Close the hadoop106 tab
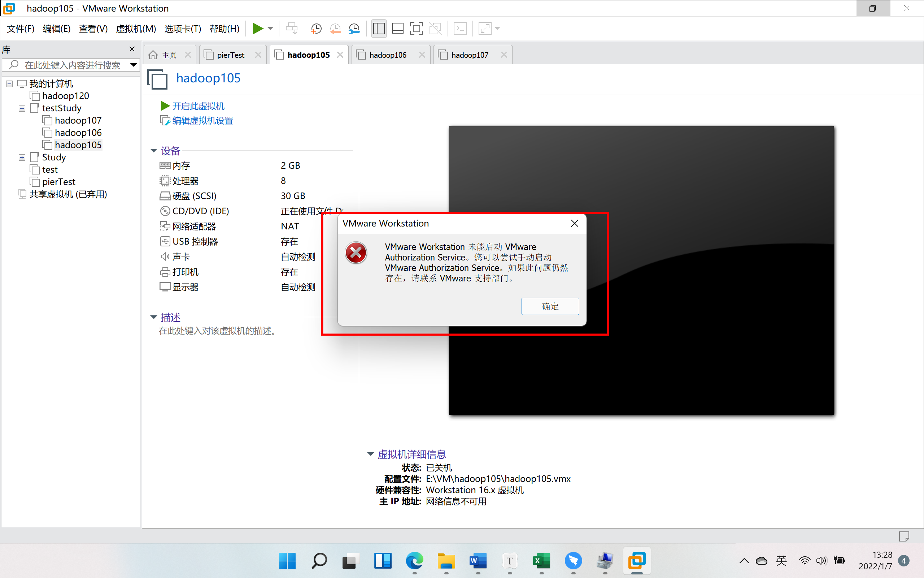The image size is (924, 578). tap(422, 55)
